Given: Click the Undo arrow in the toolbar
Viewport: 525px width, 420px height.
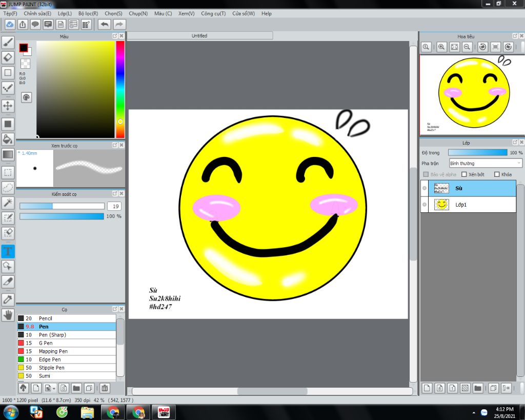Looking at the screenshot, I should tap(105, 25).
